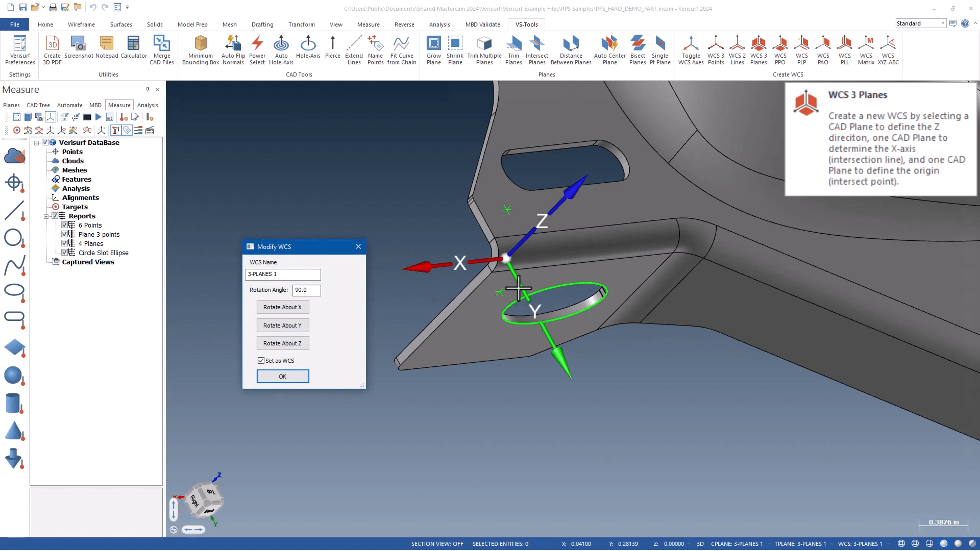
Task: Collapse the Reports tree node
Action: 46,216
